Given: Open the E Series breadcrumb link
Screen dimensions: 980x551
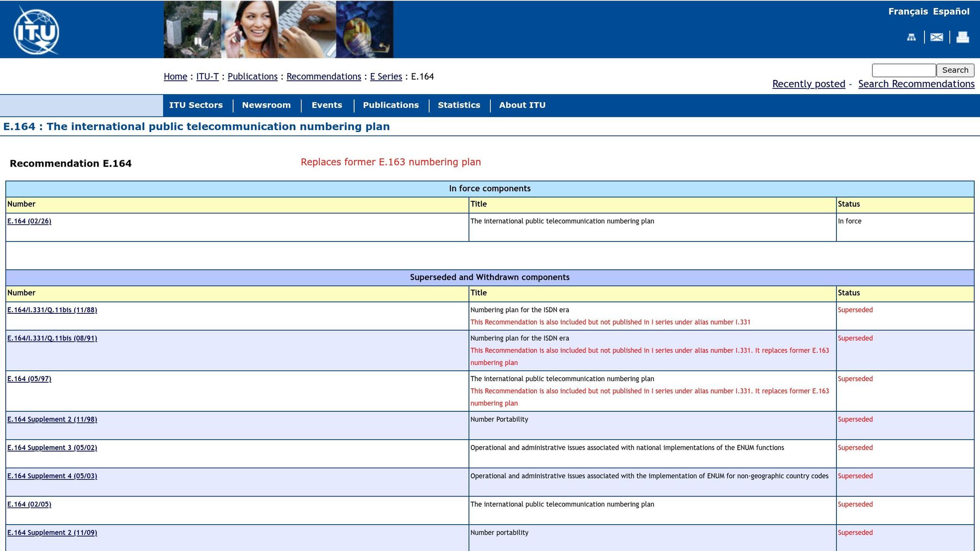Looking at the screenshot, I should pos(386,77).
